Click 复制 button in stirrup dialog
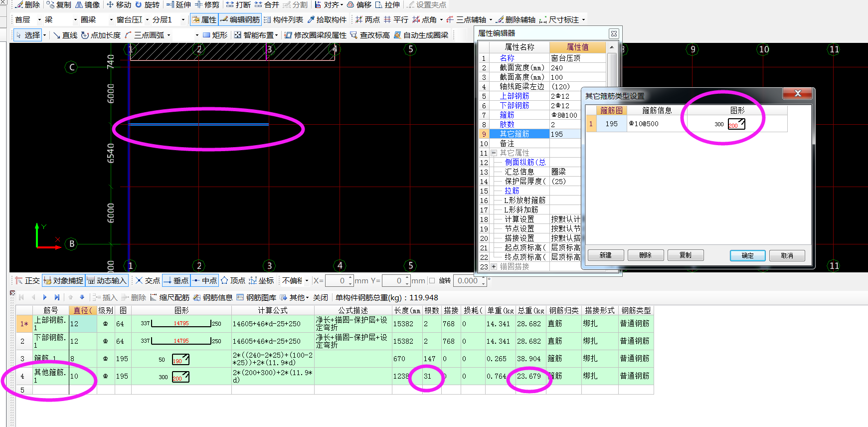 coord(686,255)
